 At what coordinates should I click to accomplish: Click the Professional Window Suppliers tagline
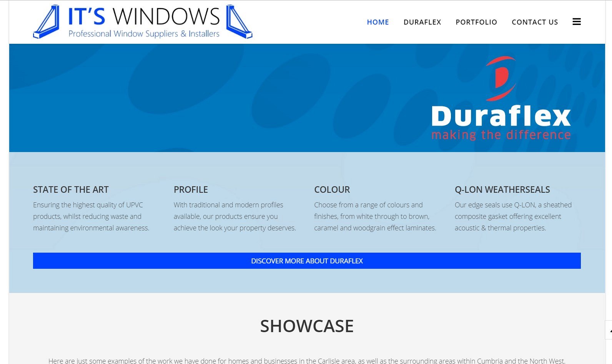(144, 34)
